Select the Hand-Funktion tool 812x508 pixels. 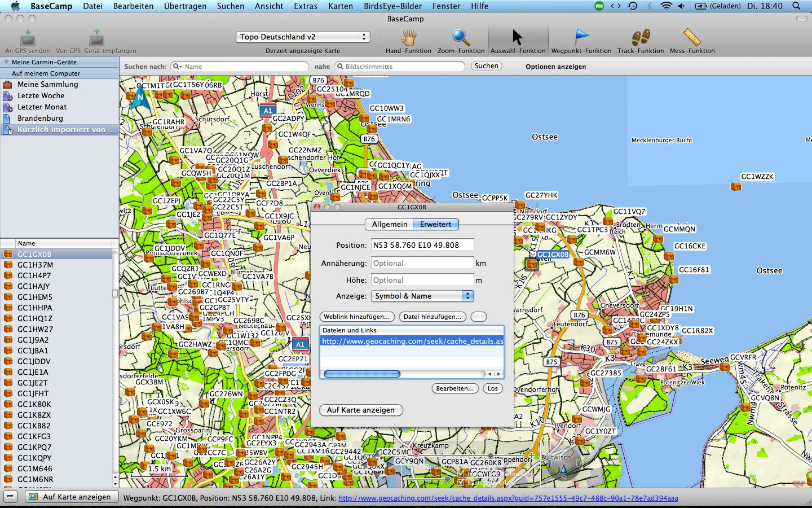(408, 37)
